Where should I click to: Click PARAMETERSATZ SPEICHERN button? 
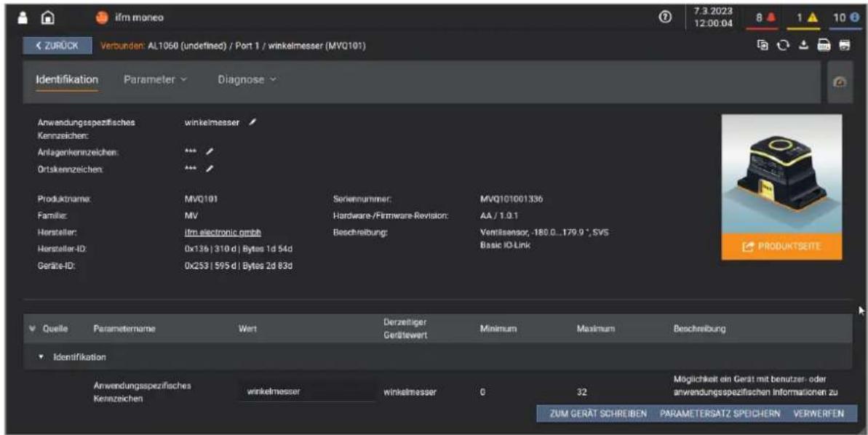pyautogui.click(x=720, y=413)
